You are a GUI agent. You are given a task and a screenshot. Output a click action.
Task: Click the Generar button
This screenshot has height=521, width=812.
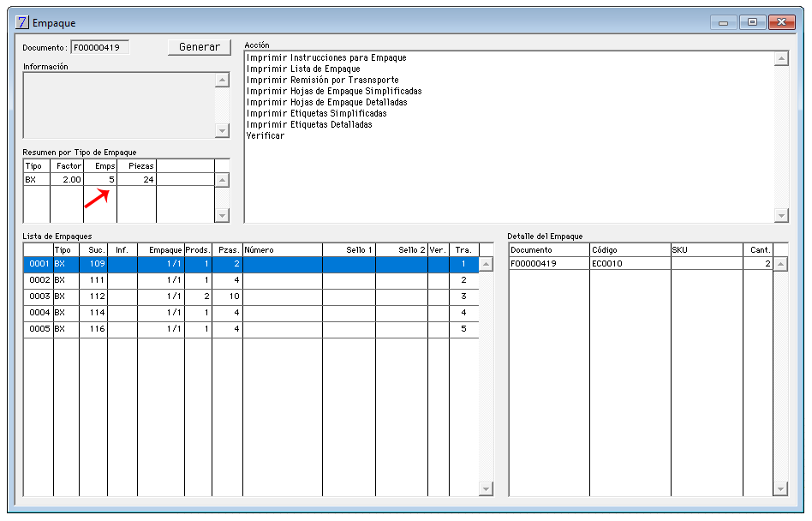[x=200, y=47]
